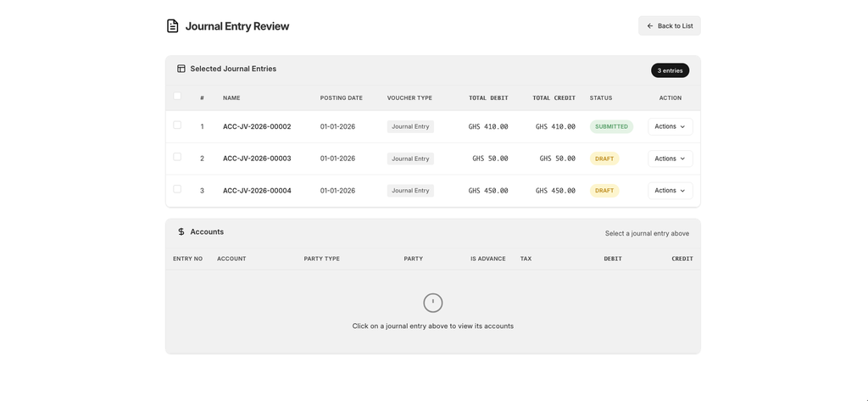Expand Actions menu for the GHS 50.00 entry
This screenshot has height=401, width=868.
[670, 159]
